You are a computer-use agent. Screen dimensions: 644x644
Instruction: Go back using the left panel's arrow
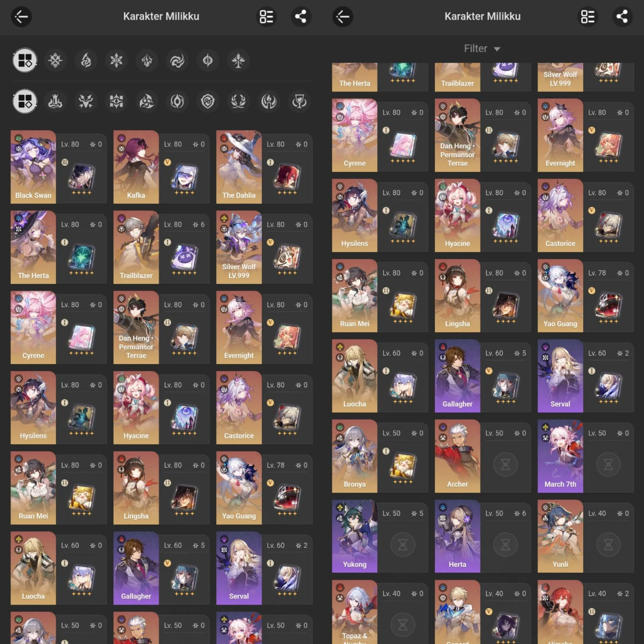pyautogui.click(x=21, y=16)
